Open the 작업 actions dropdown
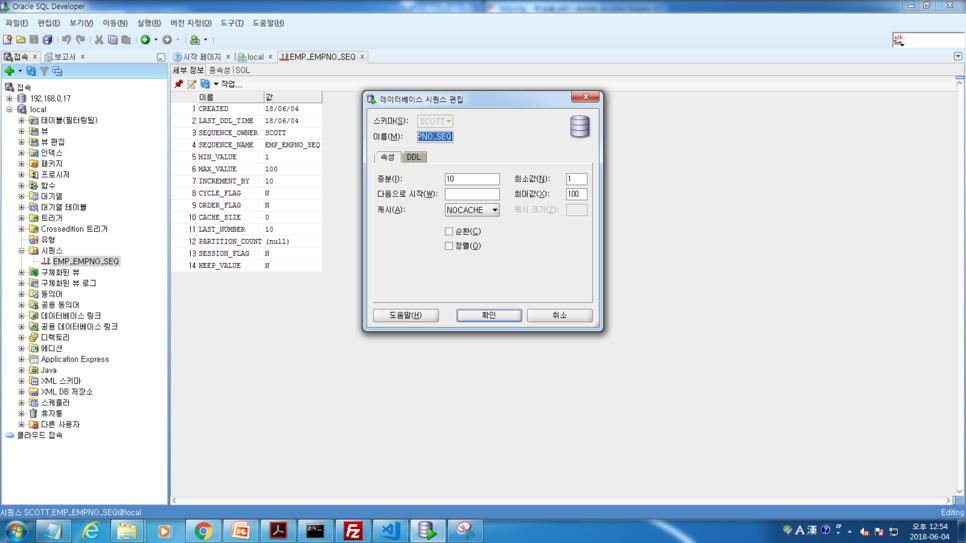Screen dimensions: 966x543 (x=228, y=84)
